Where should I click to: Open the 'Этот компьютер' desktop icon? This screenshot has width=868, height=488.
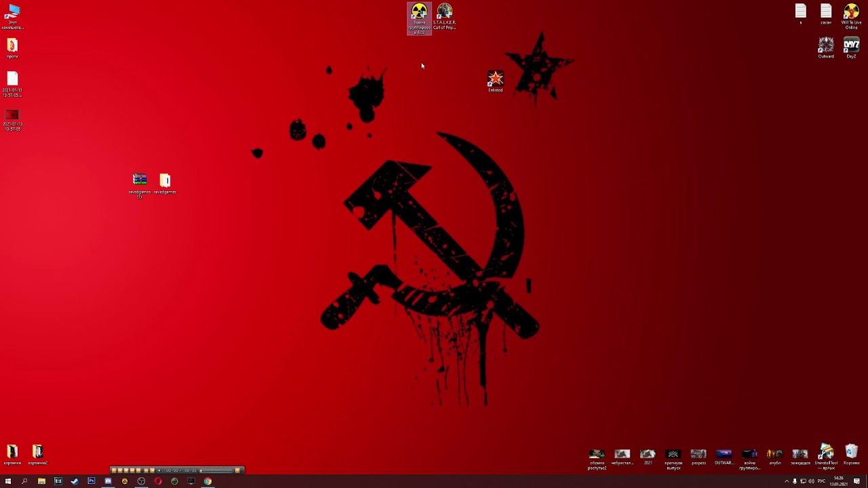12,17
